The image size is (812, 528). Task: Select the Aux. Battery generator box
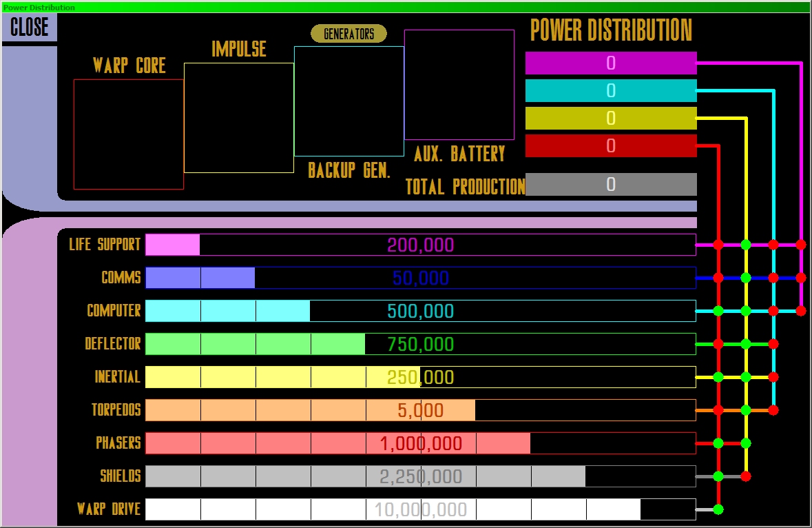[x=459, y=85]
